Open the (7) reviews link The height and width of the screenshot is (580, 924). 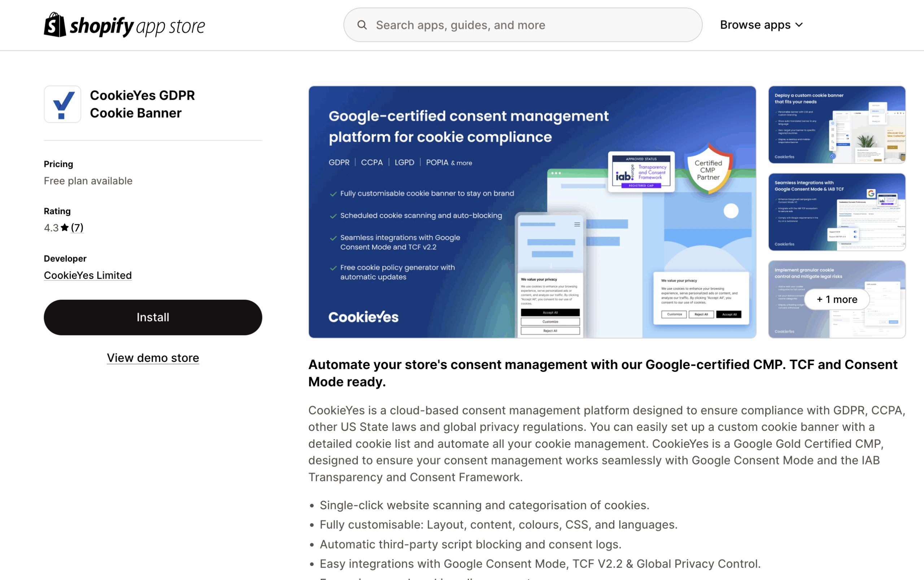coord(77,228)
